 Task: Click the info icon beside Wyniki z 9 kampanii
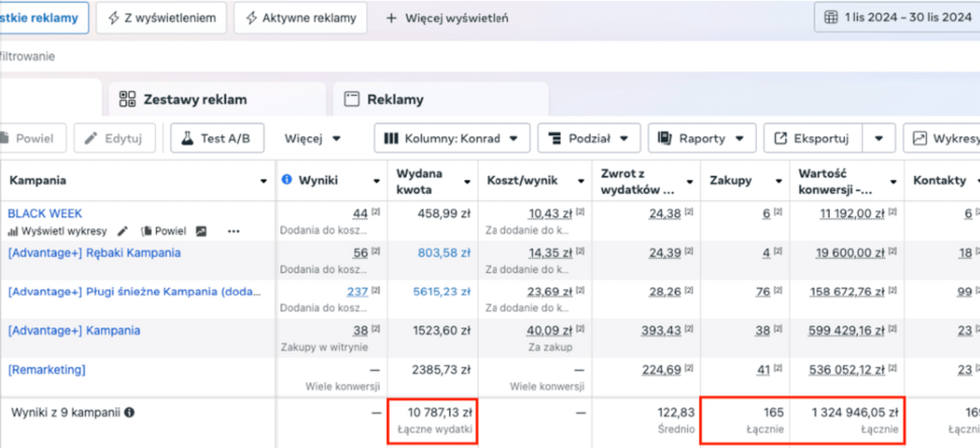(129, 412)
